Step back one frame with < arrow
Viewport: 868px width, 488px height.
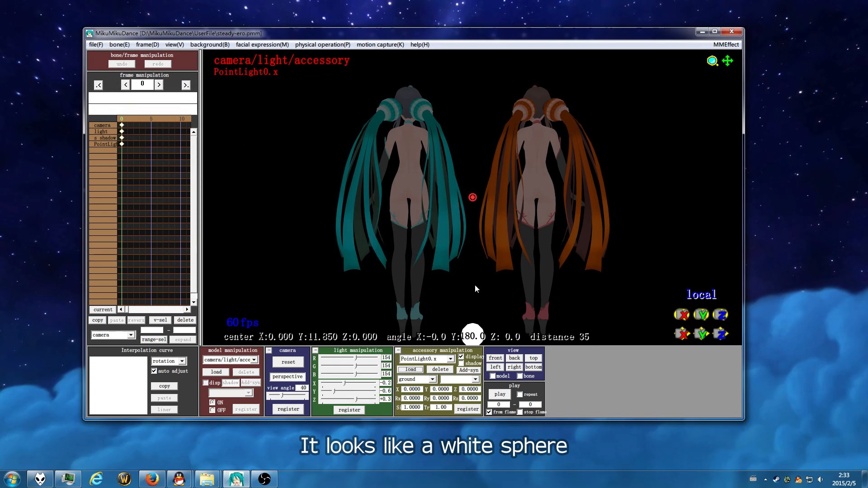[x=126, y=85]
